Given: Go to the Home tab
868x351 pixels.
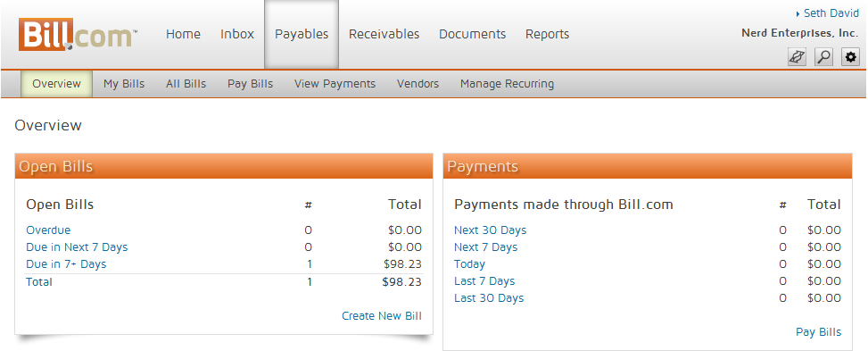Looking at the screenshot, I should click(183, 34).
